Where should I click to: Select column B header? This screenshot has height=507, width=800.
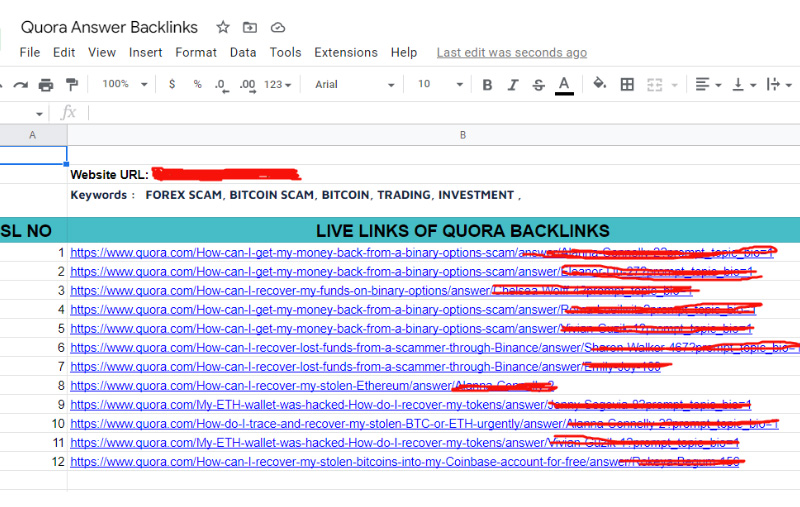coord(463,135)
